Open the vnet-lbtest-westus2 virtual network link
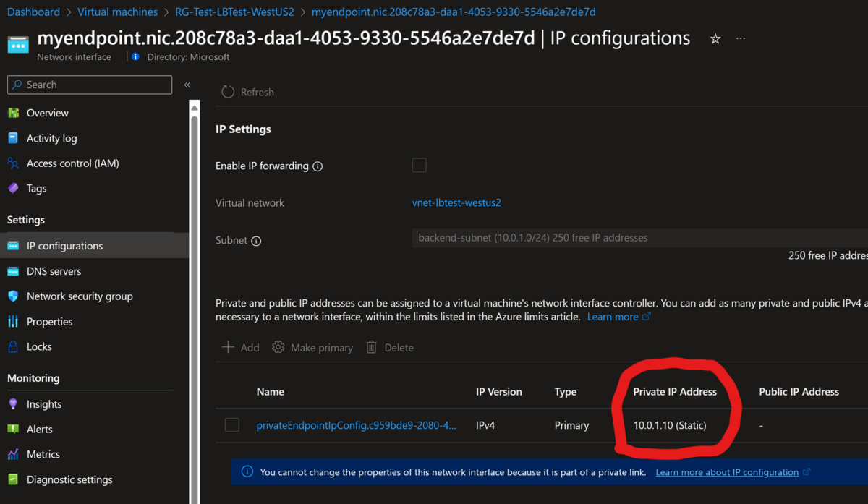 pyautogui.click(x=456, y=203)
